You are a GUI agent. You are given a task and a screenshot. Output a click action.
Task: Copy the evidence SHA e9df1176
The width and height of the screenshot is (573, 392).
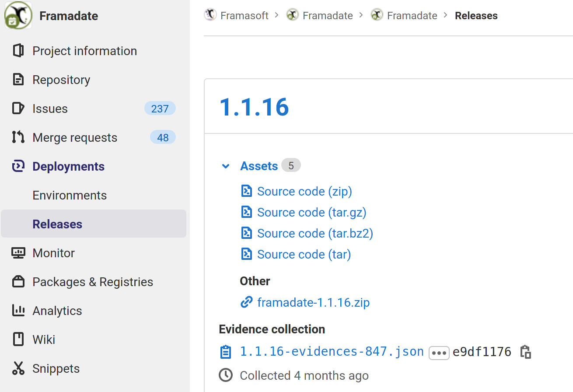[x=525, y=352]
